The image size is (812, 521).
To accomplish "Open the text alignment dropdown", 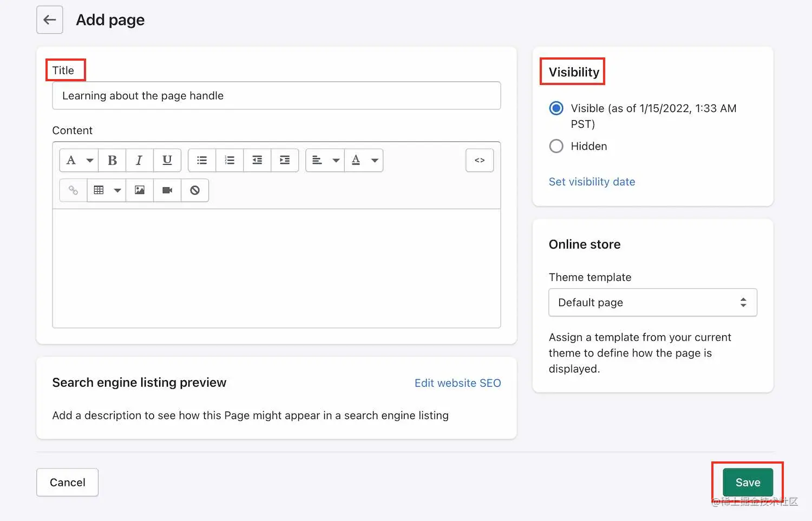I will click(325, 160).
